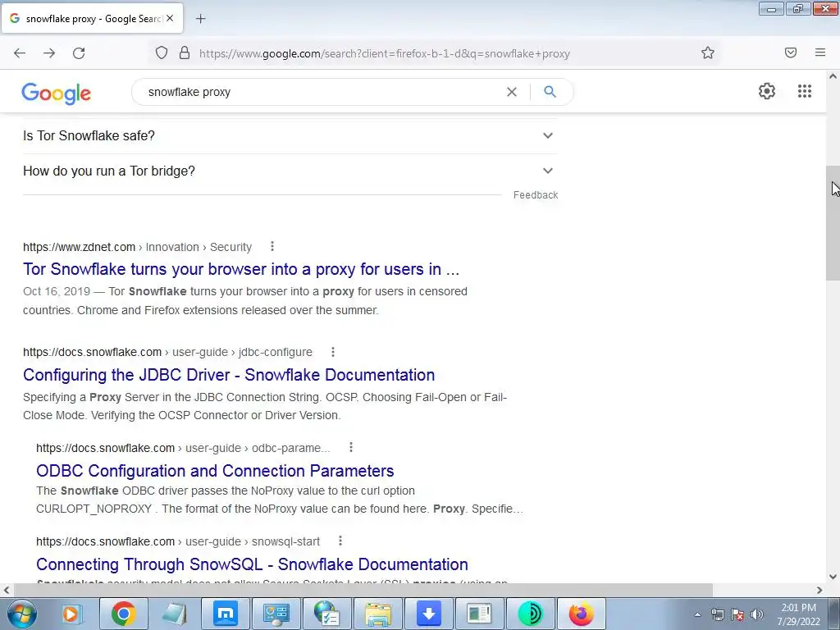Click the vertical scrollbar thumb
This screenshot has width=840, height=630.
point(833,222)
